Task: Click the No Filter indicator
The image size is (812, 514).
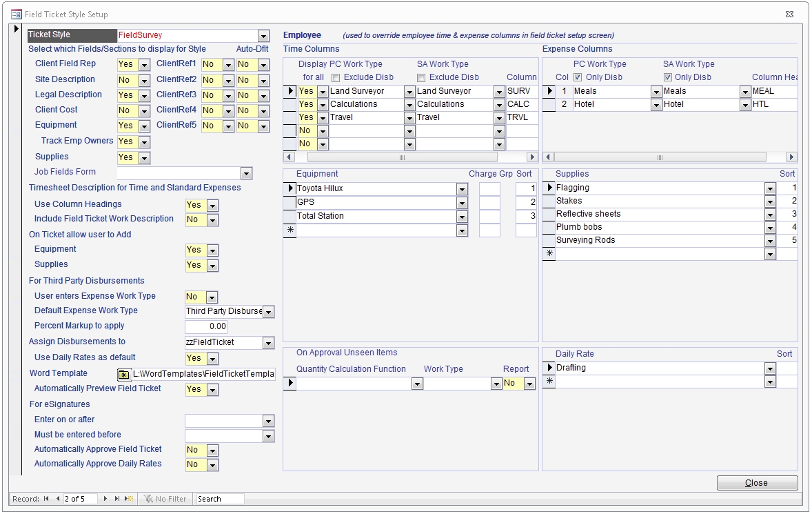Action: click(x=165, y=499)
